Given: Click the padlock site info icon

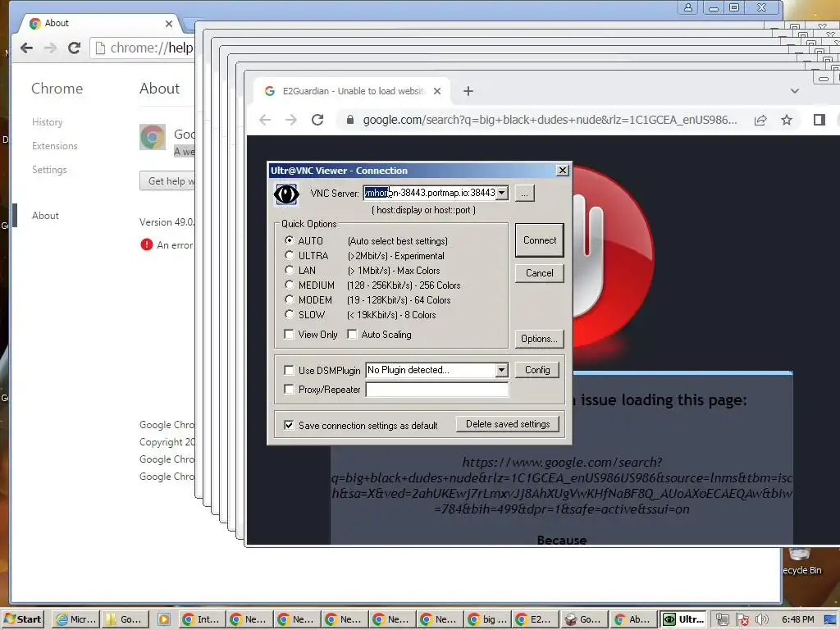Looking at the screenshot, I should (349, 120).
